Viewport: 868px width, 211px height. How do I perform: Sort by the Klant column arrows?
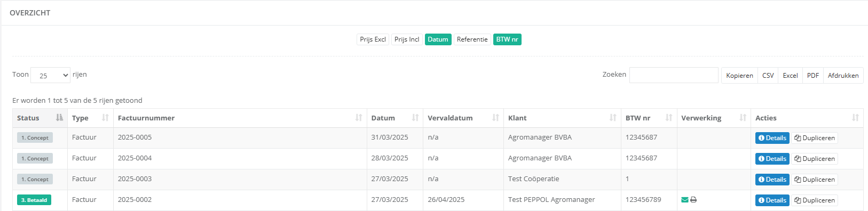pos(613,118)
